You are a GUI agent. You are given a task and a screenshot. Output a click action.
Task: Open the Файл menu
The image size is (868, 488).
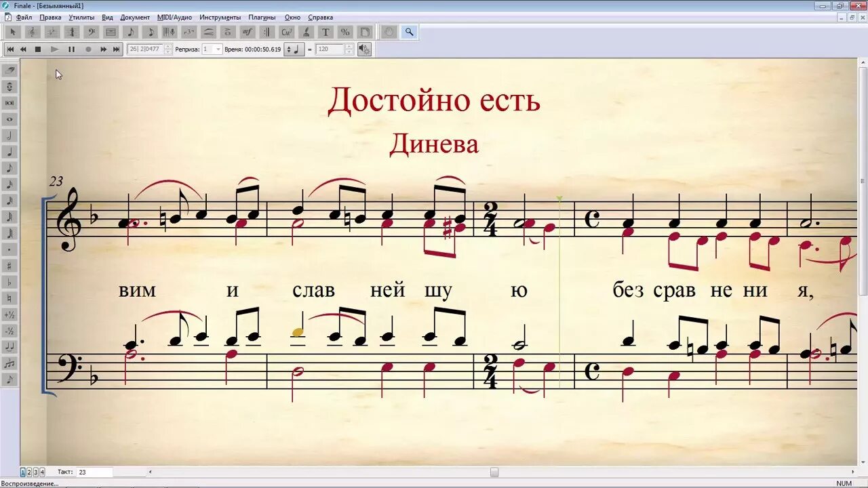24,17
